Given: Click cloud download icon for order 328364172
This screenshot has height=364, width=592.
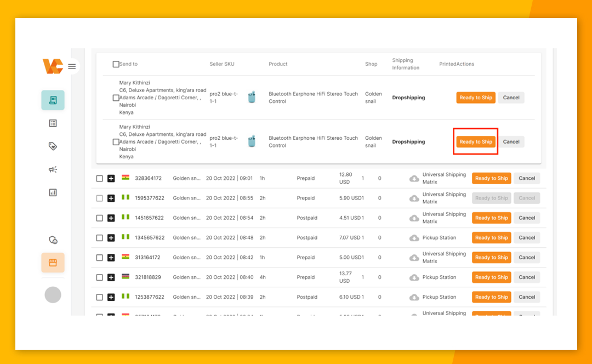Looking at the screenshot, I should 414,179.
